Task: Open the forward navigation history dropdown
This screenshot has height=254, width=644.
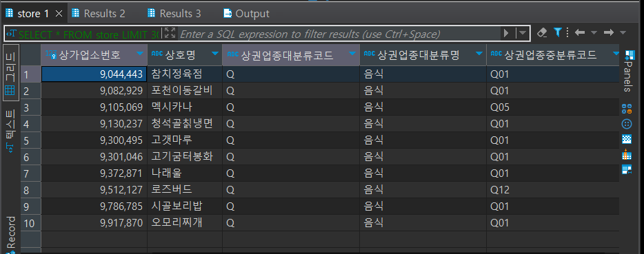Action: [x=623, y=32]
